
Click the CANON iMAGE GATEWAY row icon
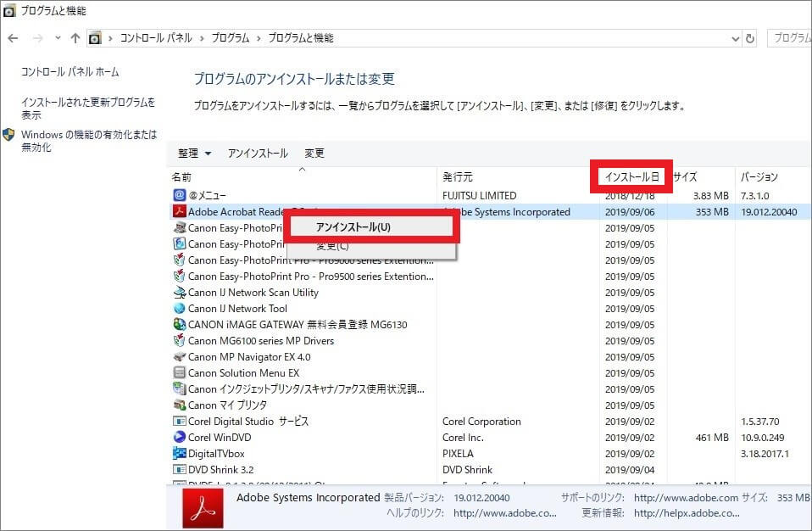point(179,324)
